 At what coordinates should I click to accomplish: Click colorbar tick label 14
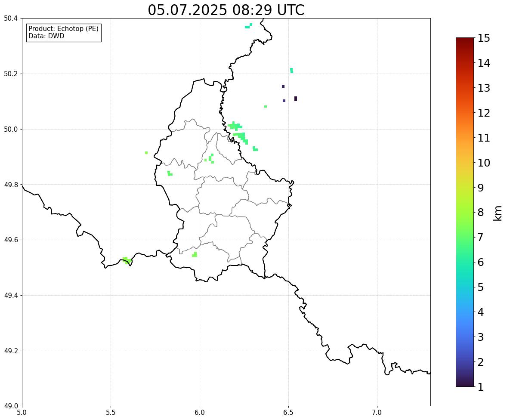pyautogui.click(x=484, y=63)
